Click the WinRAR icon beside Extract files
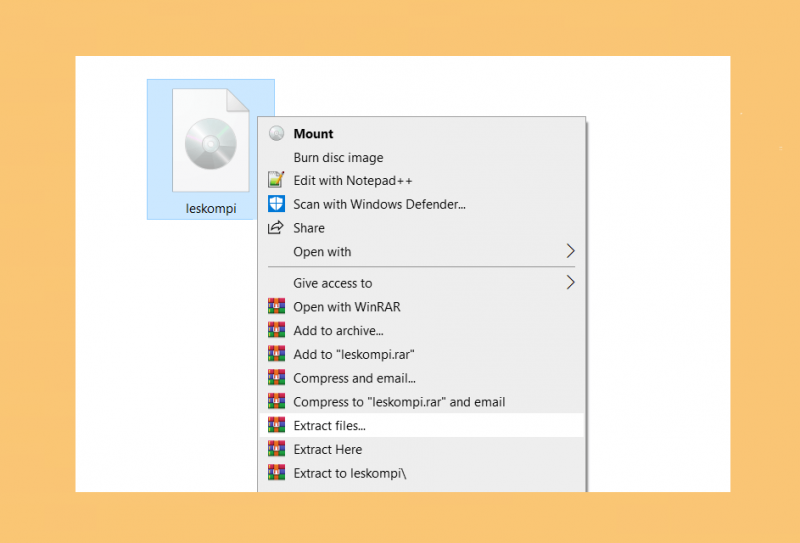 pyautogui.click(x=276, y=425)
